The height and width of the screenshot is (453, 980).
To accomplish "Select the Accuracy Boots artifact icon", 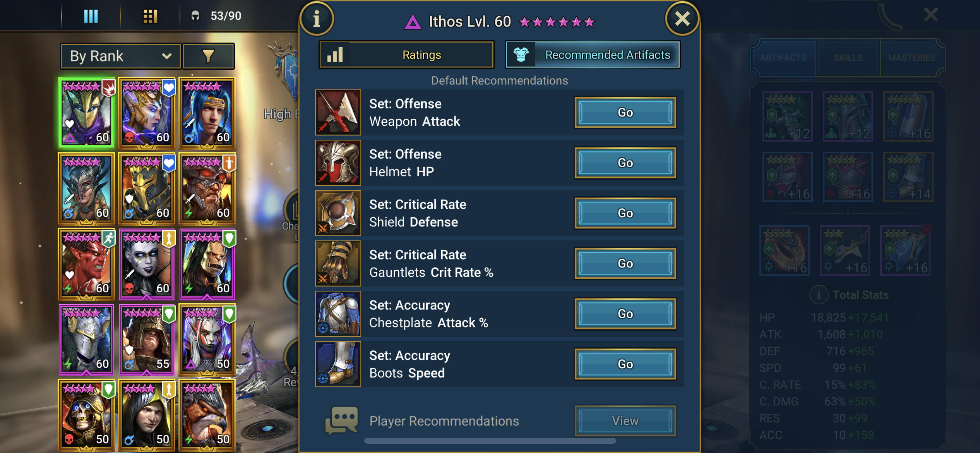I will pyautogui.click(x=338, y=364).
